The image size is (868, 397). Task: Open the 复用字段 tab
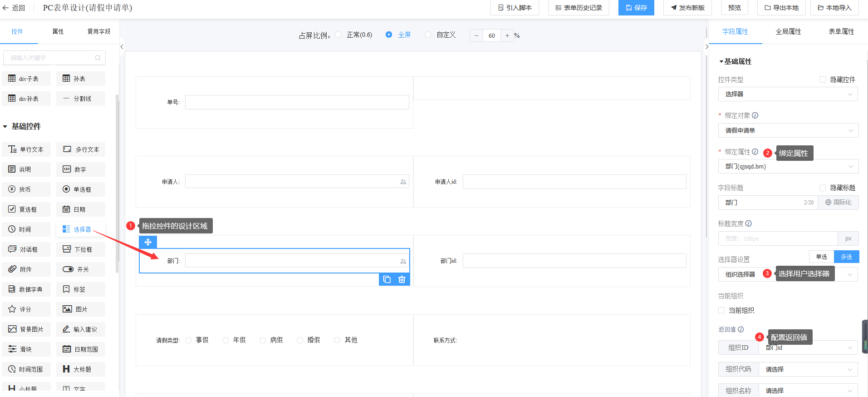(99, 31)
